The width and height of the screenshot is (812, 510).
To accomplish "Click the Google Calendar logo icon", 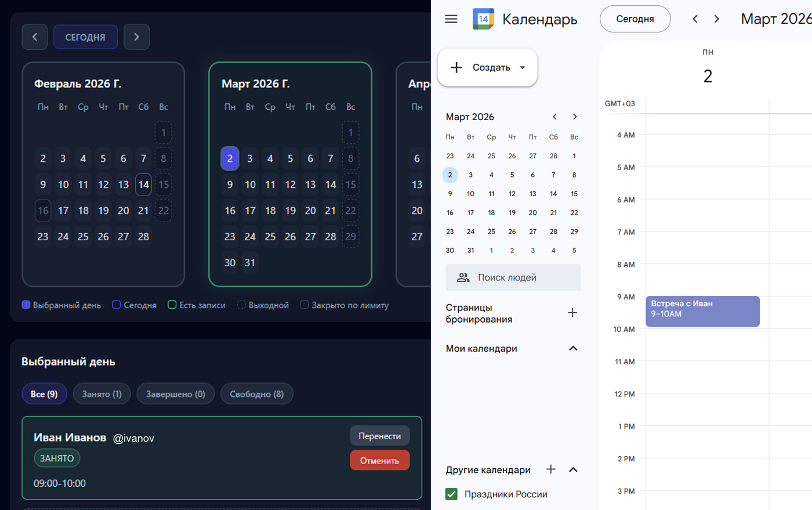I will (x=483, y=19).
